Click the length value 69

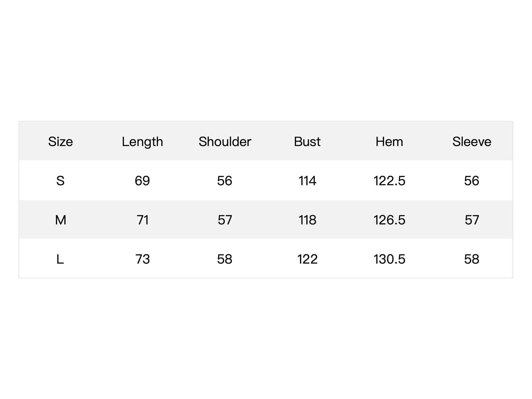pos(142,181)
